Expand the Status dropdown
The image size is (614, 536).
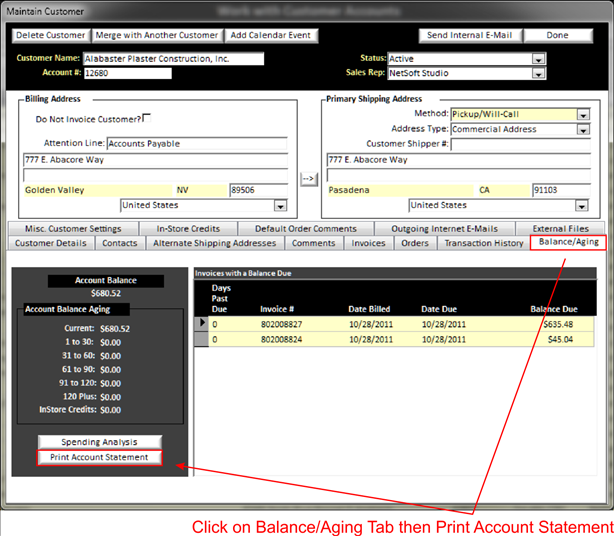tap(539, 59)
